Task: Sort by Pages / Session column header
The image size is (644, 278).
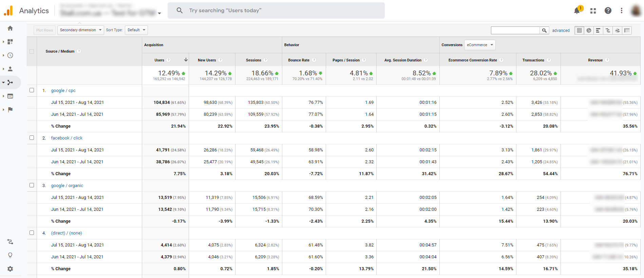Action: [346, 60]
